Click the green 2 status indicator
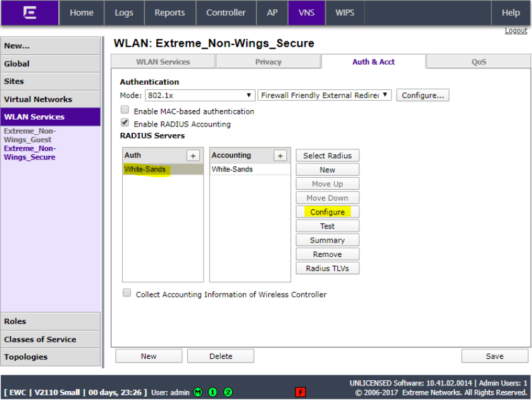The image size is (532, 400). click(228, 392)
